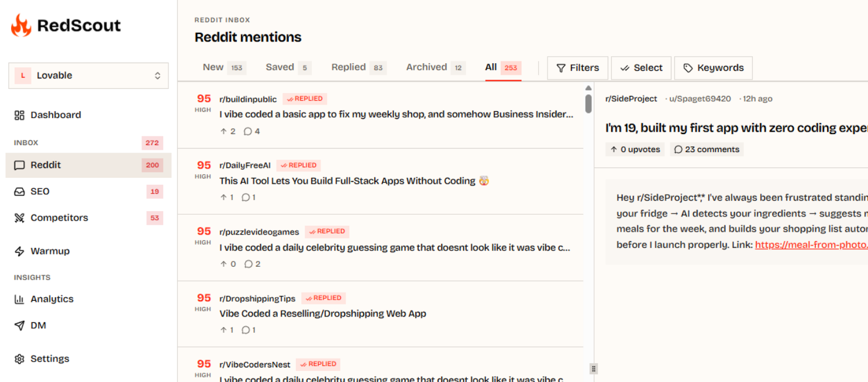Click the Reddit chat bubble icon
This screenshot has height=382, width=868.
19,165
